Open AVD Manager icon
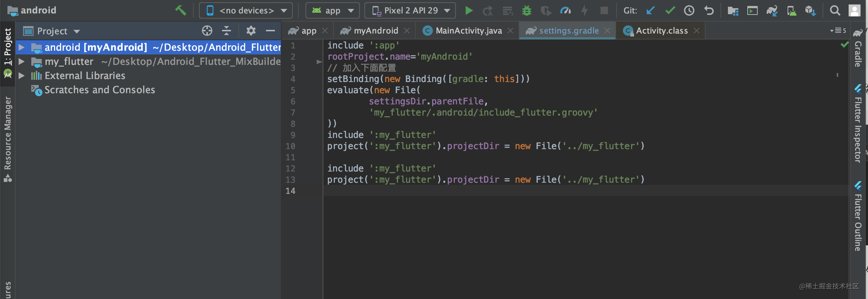Viewport: 868px width, 299px height. pos(791,11)
